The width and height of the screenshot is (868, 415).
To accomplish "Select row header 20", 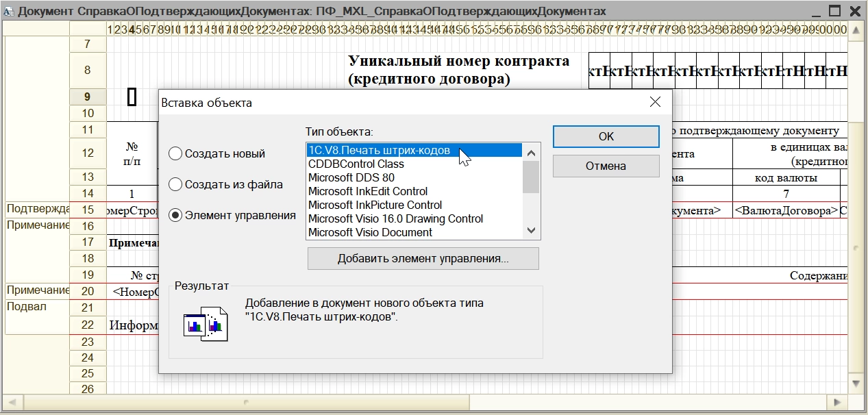I will pos(88,292).
